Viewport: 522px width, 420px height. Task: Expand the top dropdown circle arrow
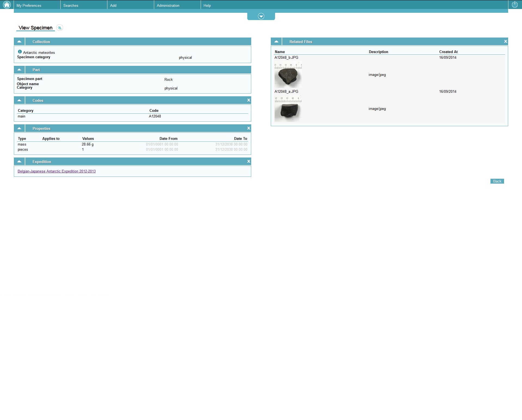click(x=261, y=16)
